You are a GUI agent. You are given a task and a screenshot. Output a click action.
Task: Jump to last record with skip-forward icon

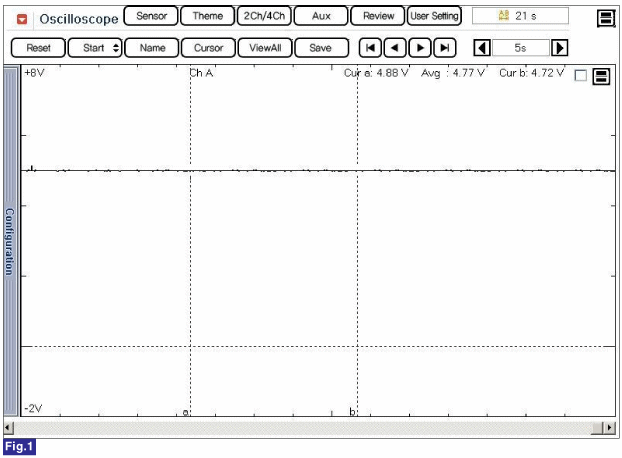pos(445,47)
